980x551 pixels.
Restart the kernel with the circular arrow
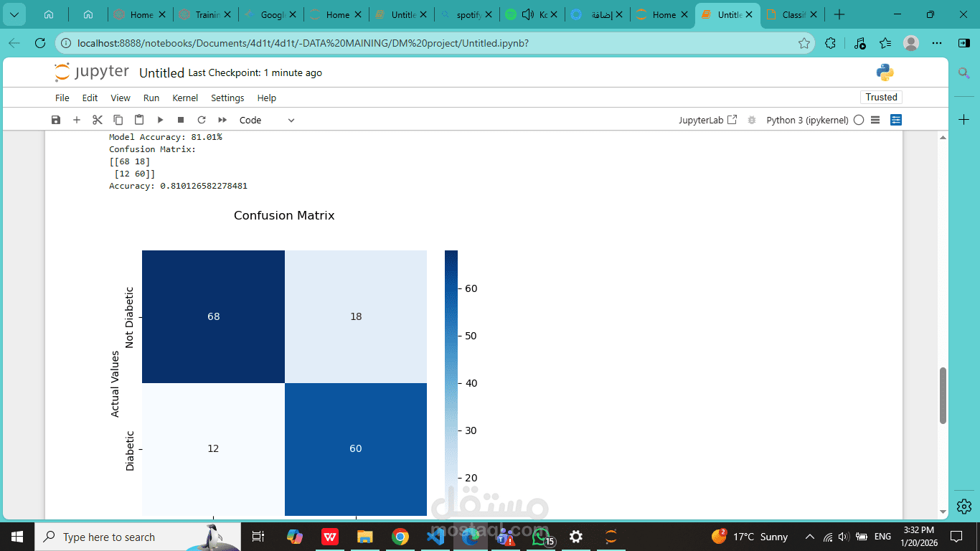(x=202, y=120)
